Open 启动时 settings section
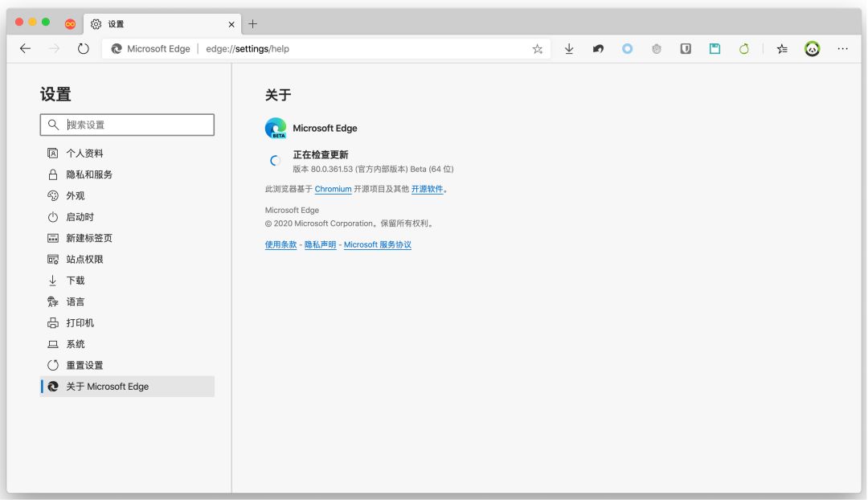Image resolution: width=868 pixels, height=500 pixels. (127, 217)
